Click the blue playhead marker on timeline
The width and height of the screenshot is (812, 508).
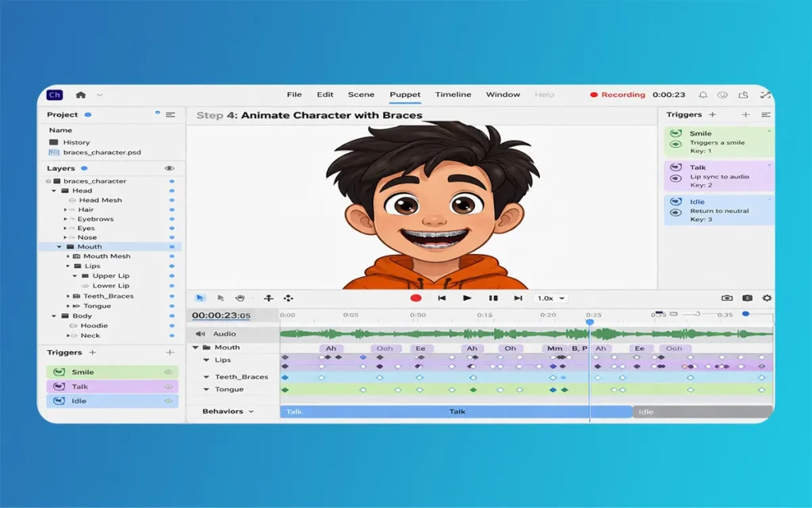(x=589, y=321)
